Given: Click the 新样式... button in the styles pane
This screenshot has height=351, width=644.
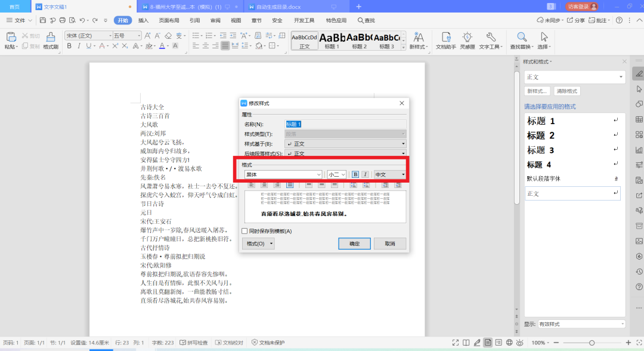Looking at the screenshot, I should click(x=537, y=91).
